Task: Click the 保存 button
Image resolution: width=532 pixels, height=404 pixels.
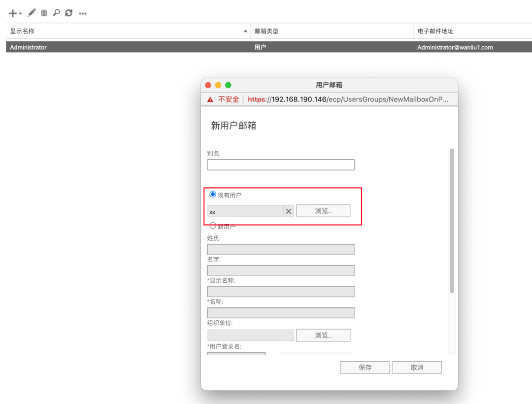Action: click(365, 368)
